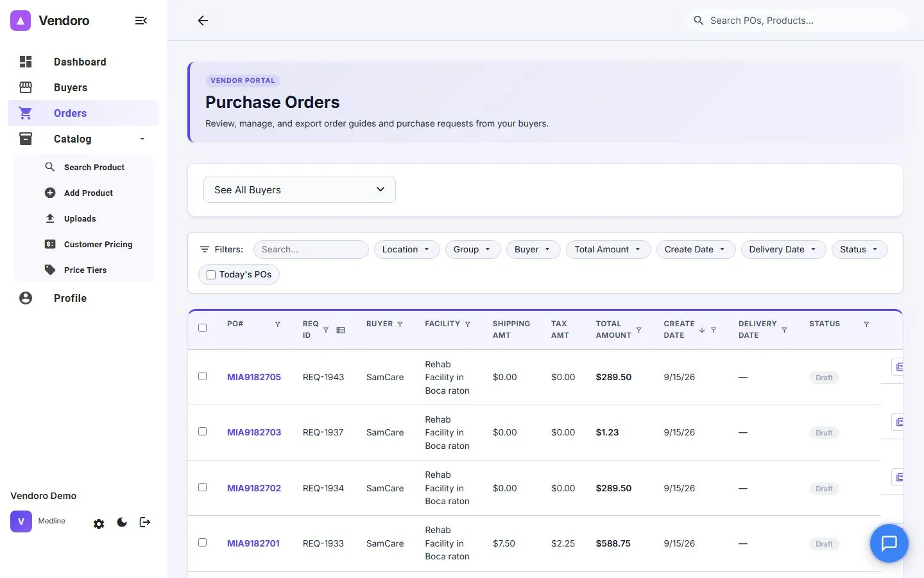Viewport: 924px width, 578px height.
Task: Click the Status column filter icon
Action: tap(867, 324)
